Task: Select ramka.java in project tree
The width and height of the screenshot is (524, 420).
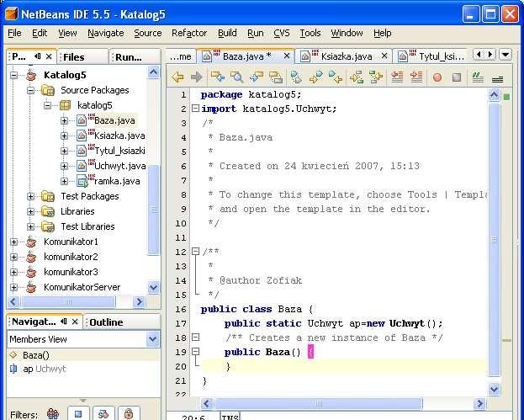Action: pos(117,181)
